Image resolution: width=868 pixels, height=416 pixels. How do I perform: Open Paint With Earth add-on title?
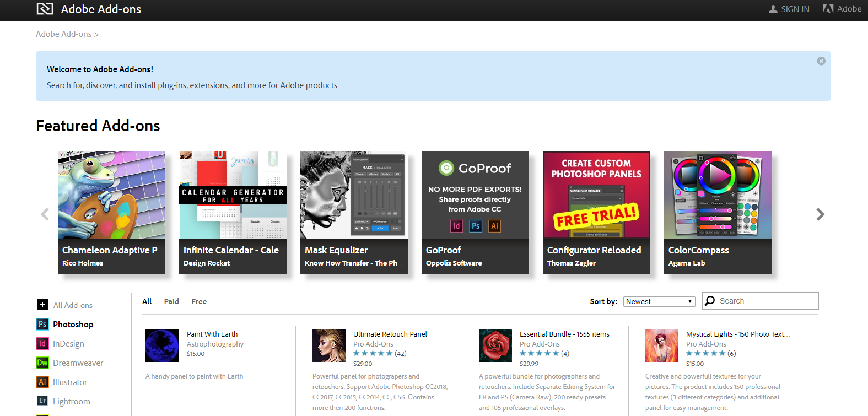(x=212, y=334)
